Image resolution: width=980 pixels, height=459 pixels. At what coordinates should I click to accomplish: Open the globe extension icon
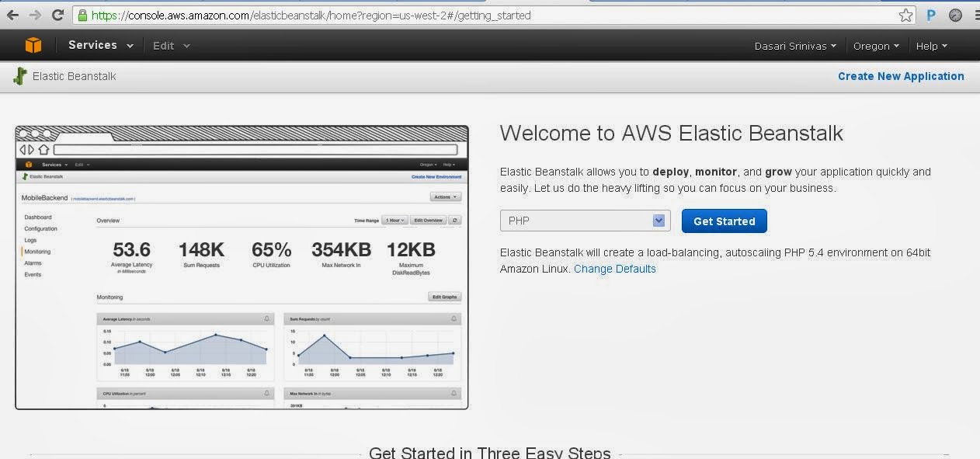(954, 15)
